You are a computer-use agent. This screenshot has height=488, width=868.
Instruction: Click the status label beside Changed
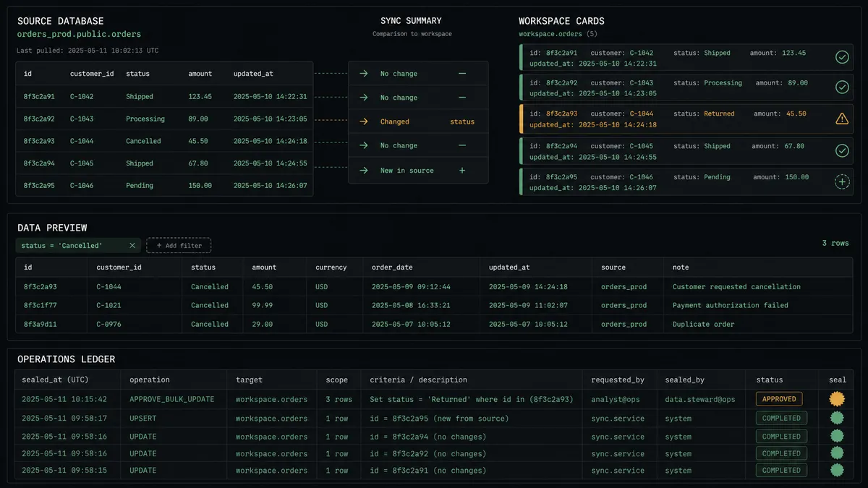(462, 121)
